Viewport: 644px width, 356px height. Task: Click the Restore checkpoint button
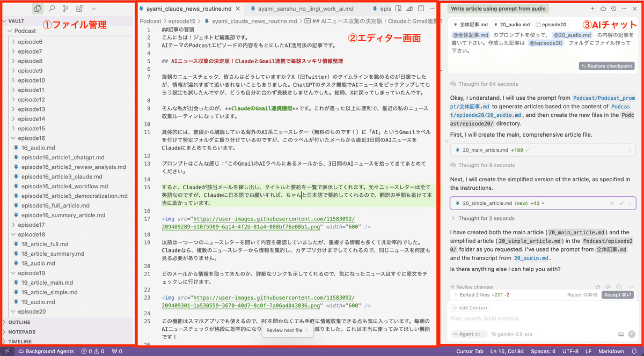coord(606,66)
